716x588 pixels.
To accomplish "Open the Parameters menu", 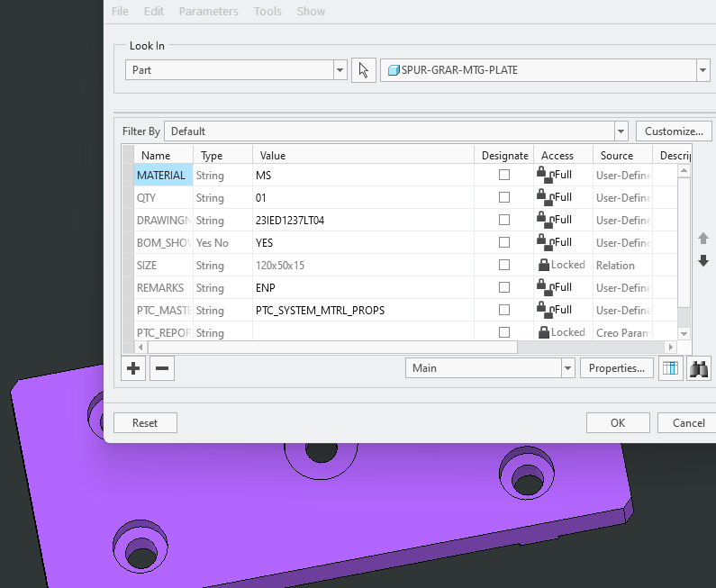I will [209, 12].
